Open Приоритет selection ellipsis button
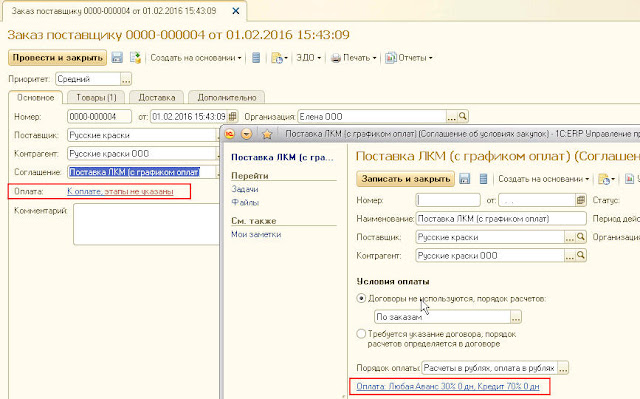640x399 pixels. tap(126, 79)
